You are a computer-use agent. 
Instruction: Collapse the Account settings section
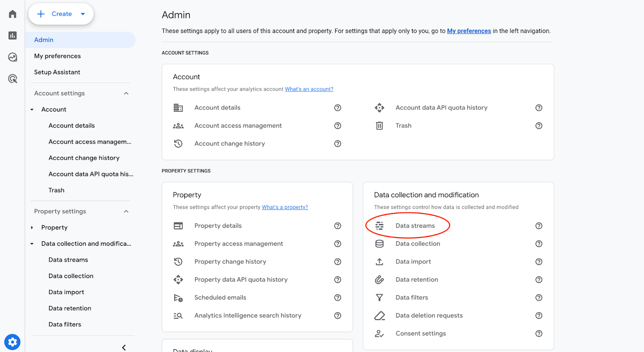126,93
